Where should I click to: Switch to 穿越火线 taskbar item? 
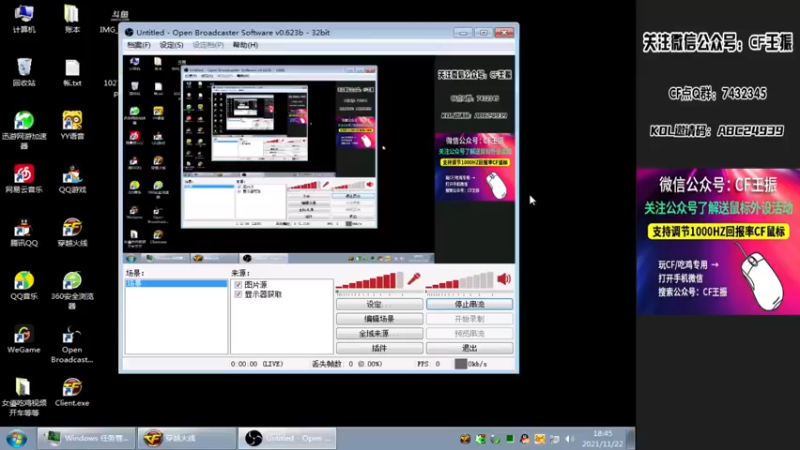tap(186, 438)
